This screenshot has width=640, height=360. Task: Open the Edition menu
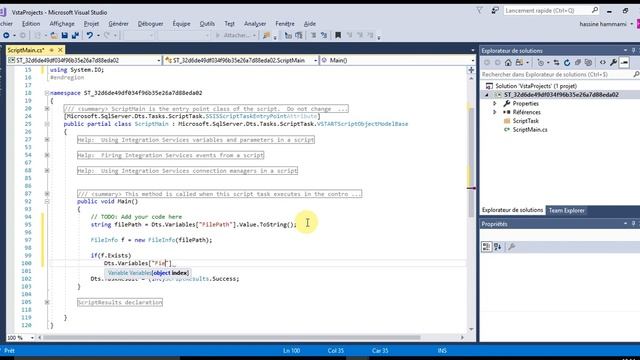pos(31,24)
